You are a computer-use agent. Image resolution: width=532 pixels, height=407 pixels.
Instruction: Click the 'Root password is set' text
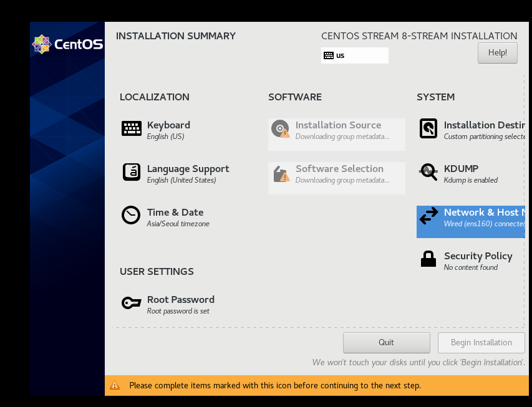[178, 311]
